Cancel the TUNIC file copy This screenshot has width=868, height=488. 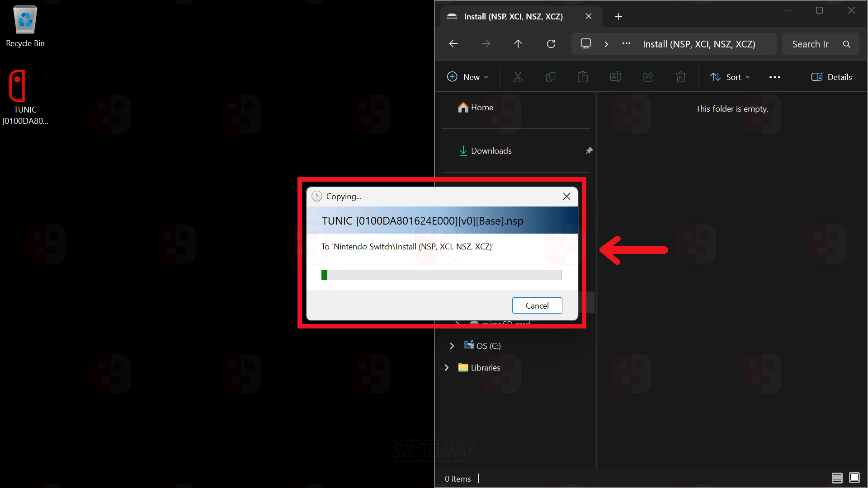tap(537, 305)
